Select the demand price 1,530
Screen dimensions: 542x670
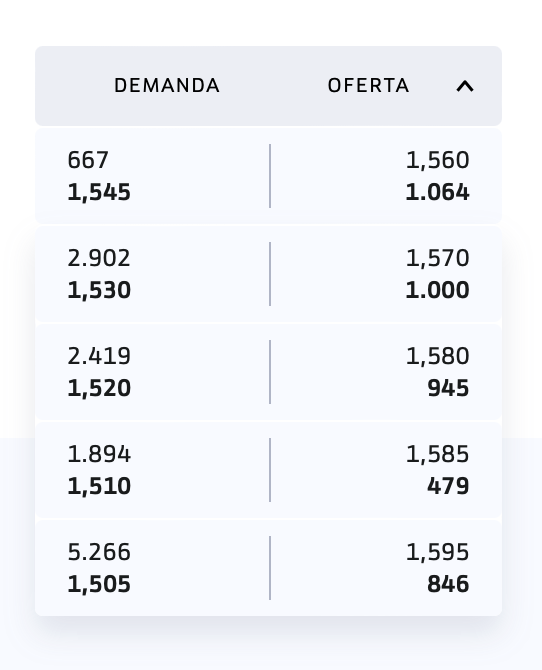click(x=99, y=290)
